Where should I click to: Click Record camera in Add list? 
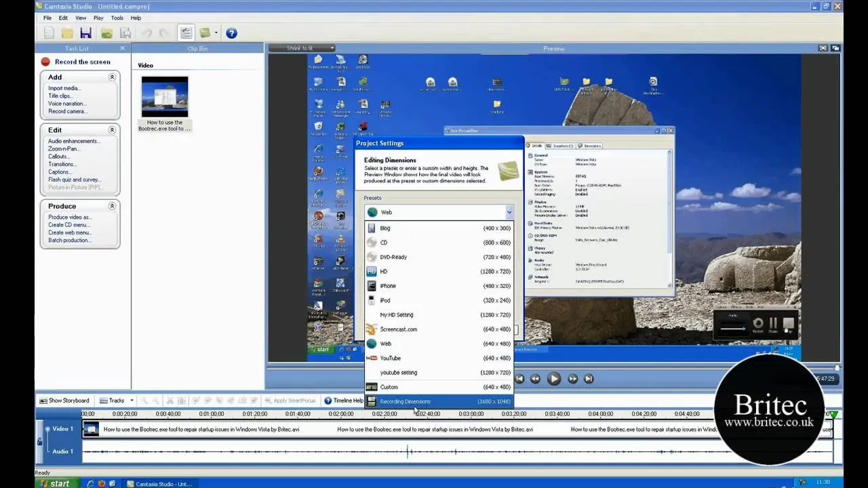(67, 111)
